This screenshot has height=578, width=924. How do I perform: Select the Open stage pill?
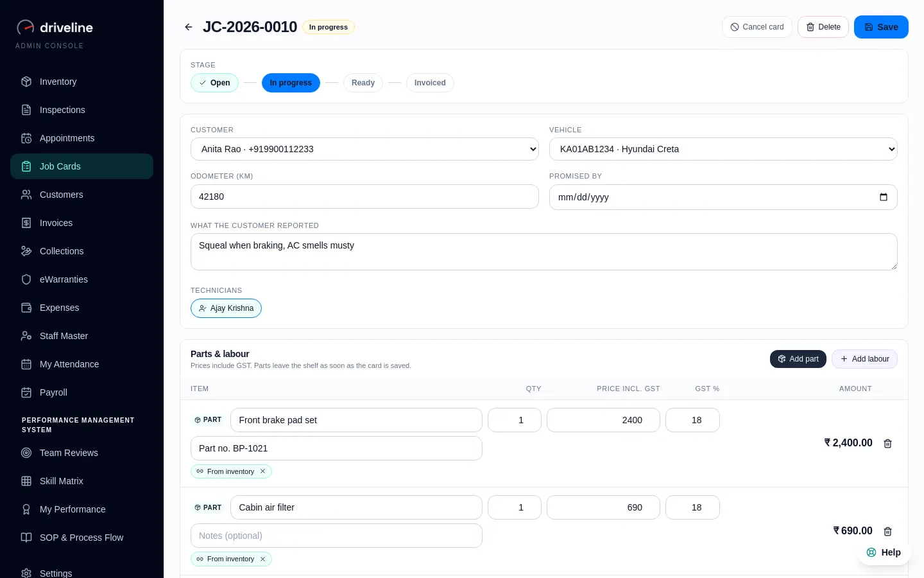214,83
